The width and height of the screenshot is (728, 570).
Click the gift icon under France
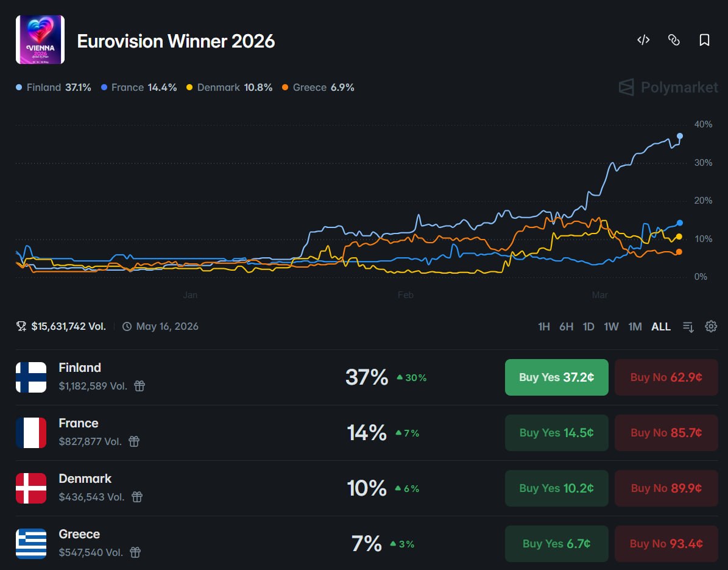134,441
